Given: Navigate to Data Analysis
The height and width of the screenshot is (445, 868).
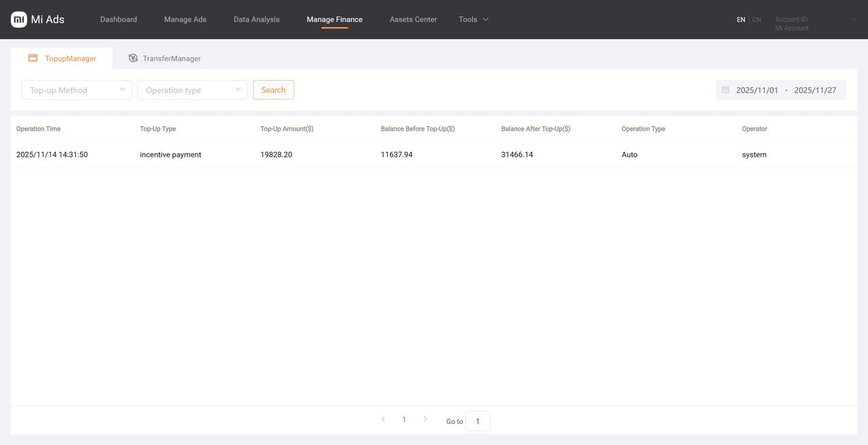Looking at the screenshot, I should (256, 20).
